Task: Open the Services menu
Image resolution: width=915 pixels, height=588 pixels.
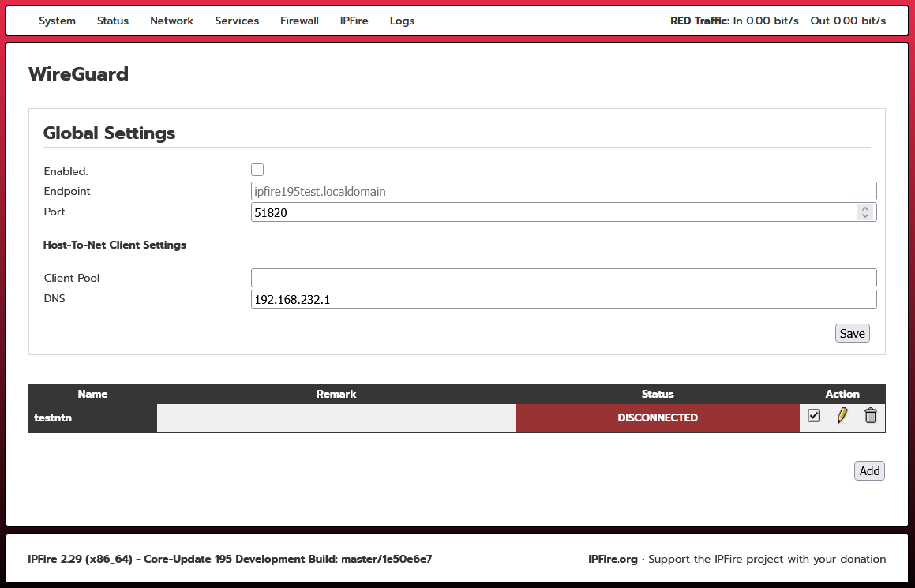Action: pos(237,21)
